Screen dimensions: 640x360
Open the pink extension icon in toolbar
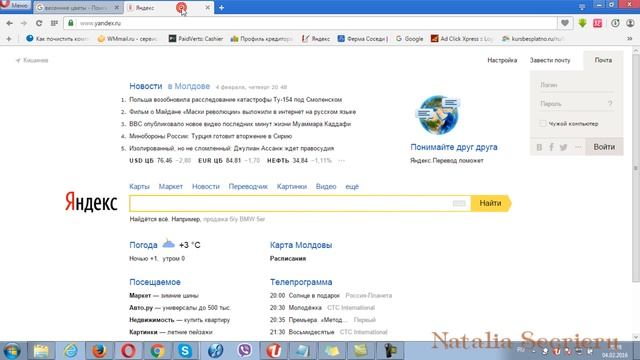click(x=598, y=23)
